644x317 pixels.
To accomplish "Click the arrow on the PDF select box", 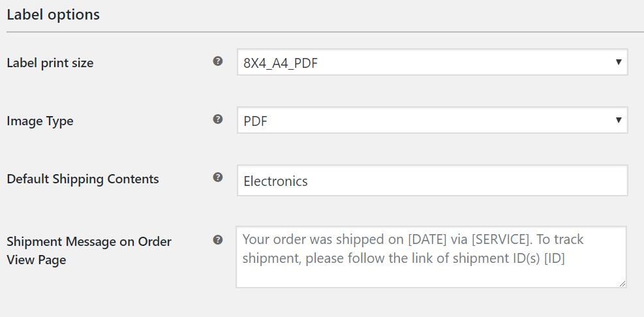I will 618,120.
